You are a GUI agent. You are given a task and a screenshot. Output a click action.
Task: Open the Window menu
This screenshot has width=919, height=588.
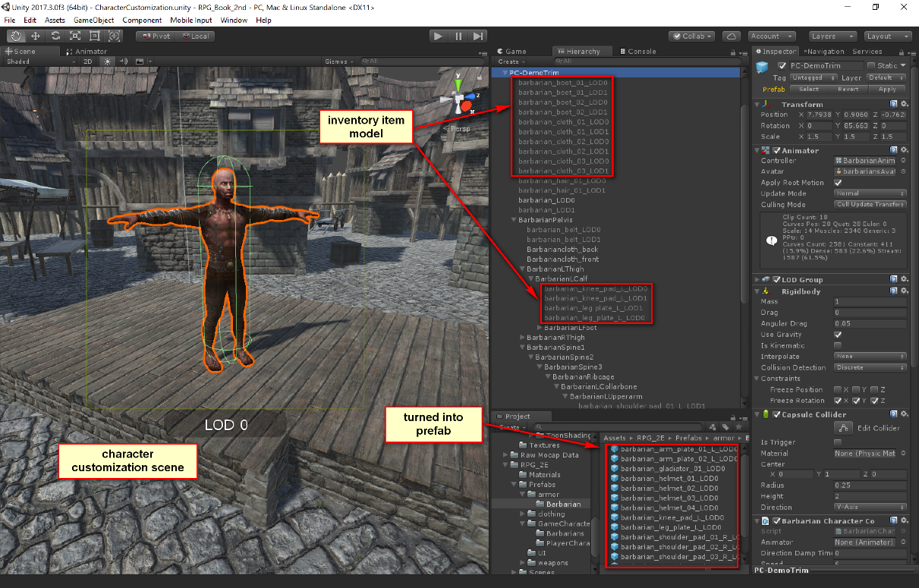coord(234,20)
